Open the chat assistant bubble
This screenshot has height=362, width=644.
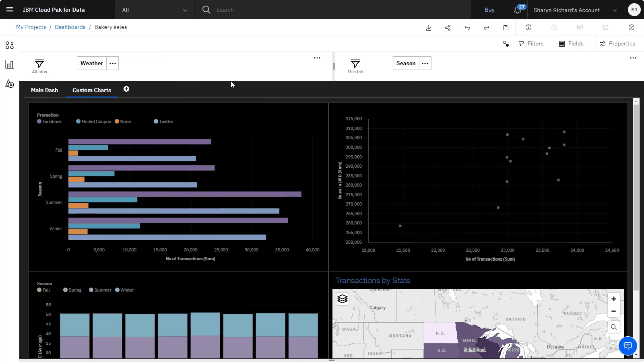coord(628,346)
